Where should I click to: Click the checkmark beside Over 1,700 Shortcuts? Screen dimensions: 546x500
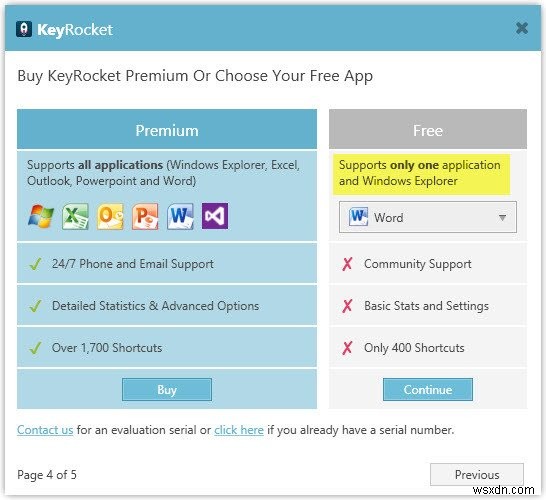click(x=36, y=347)
